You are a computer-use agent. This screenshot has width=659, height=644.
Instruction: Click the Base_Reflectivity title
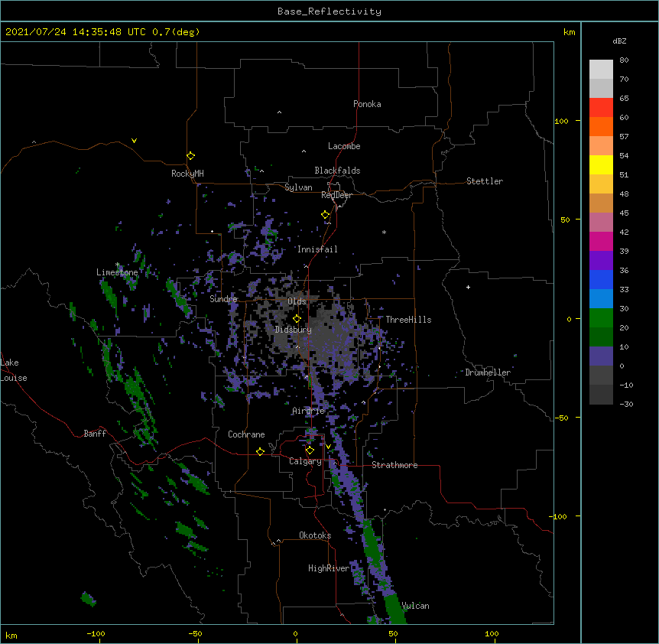(329, 11)
